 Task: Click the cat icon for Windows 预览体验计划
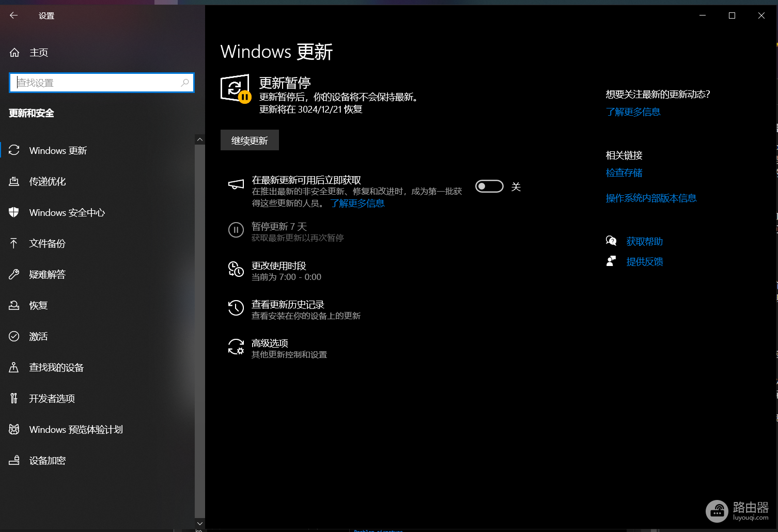[14, 429]
